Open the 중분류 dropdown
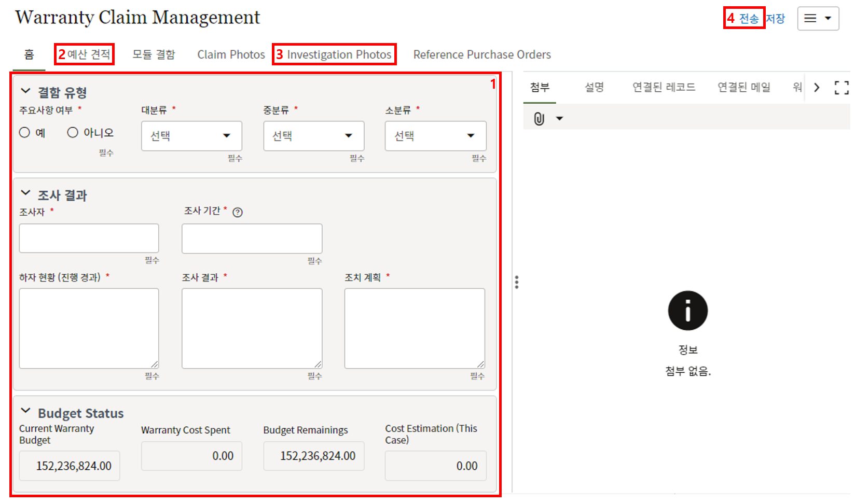 (x=313, y=136)
